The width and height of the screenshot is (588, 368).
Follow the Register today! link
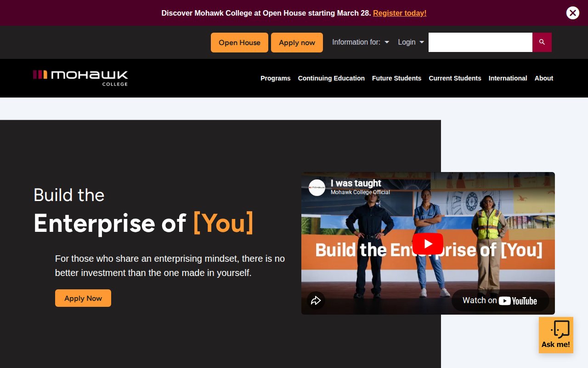click(x=400, y=13)
